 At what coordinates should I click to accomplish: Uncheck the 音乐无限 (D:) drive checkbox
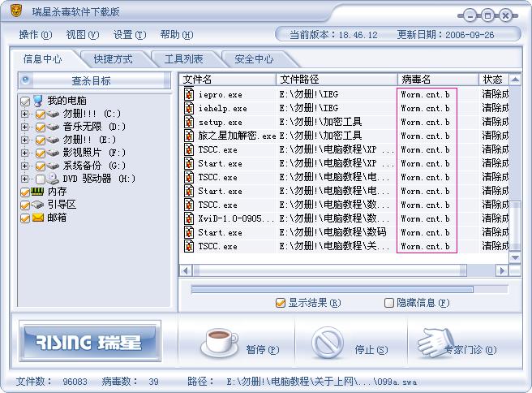pyautogui.click(x=41, y=127)
